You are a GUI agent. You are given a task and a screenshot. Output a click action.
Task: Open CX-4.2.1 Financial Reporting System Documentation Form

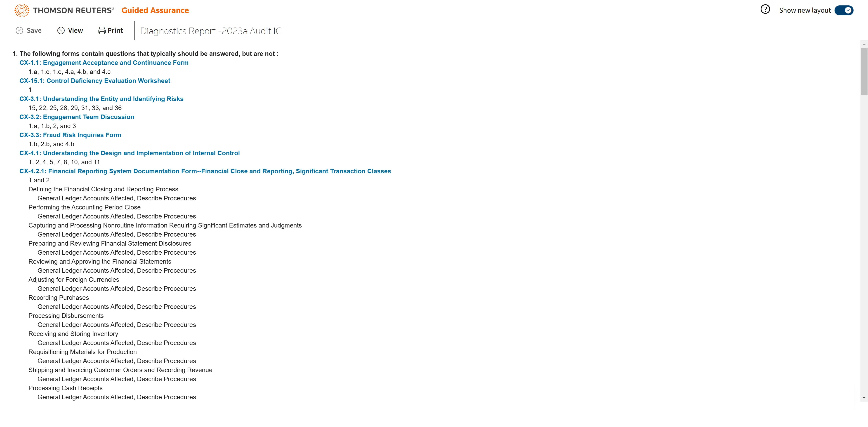pyautogui.click(x=205, y=171)
